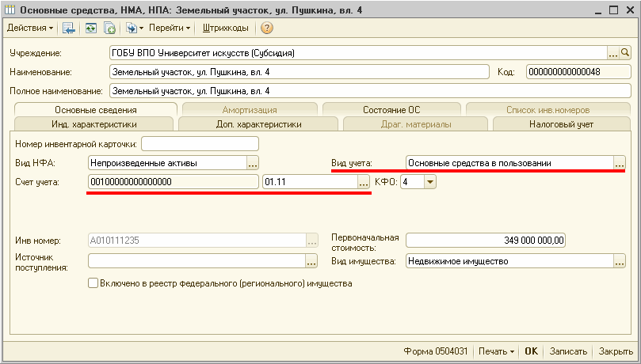The width and height of the screenshot is (641, 364).
Task: Click the copy-document icon with green plus
Action: (x=110, y=28)
